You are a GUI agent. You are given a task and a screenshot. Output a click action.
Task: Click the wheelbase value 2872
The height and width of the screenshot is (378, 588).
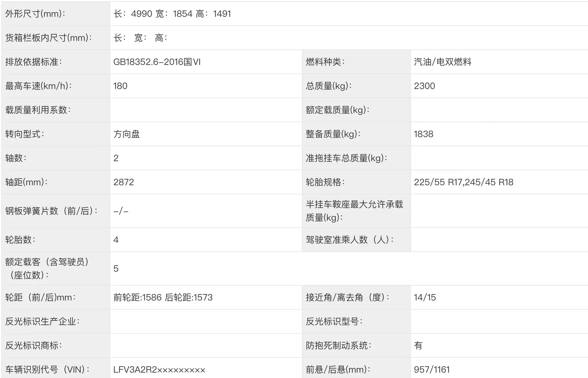click(124, 182)
